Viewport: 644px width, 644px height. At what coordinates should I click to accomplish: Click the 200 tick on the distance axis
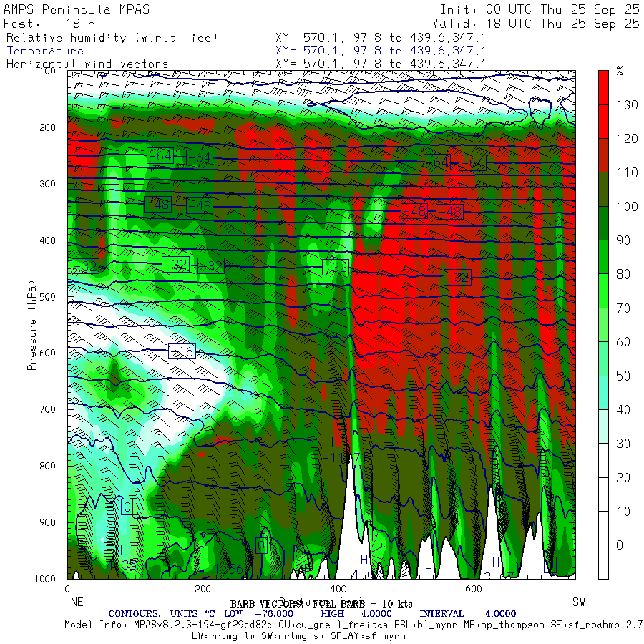pyautogui.click(x=203, y=589)
